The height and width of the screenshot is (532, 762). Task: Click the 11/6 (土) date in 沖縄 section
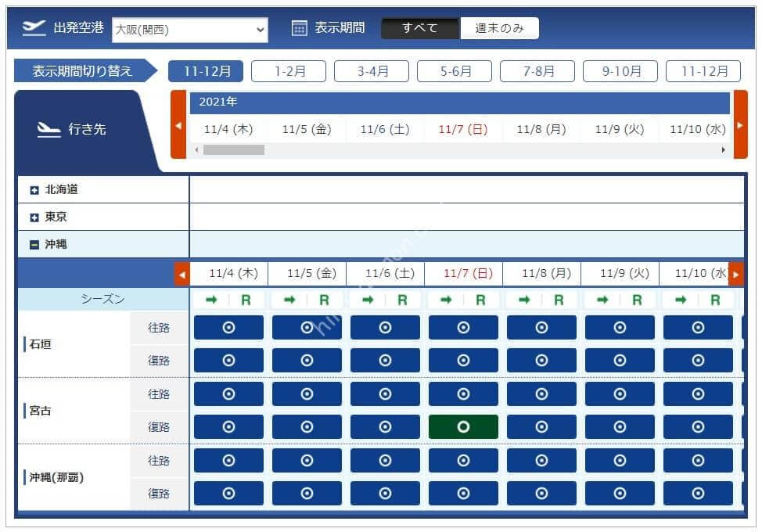390,273
